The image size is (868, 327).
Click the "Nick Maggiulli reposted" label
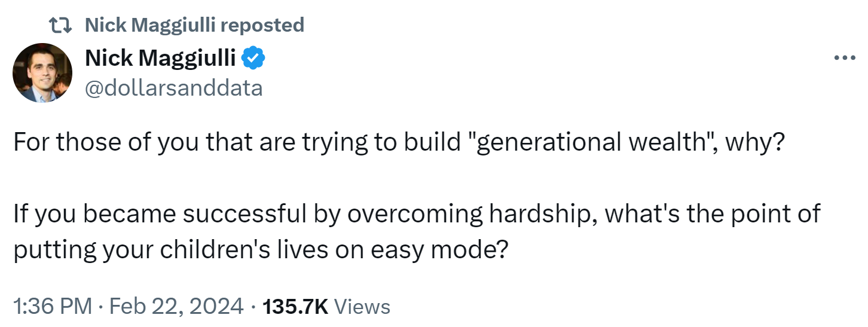(194, 25)
